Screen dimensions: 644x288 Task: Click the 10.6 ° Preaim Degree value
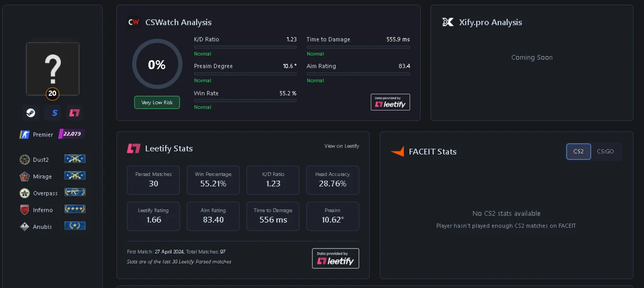coord(289,66)
